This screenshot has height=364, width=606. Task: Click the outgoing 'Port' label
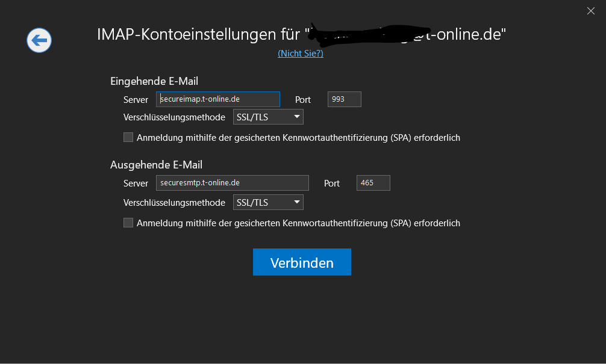point(331,184)
